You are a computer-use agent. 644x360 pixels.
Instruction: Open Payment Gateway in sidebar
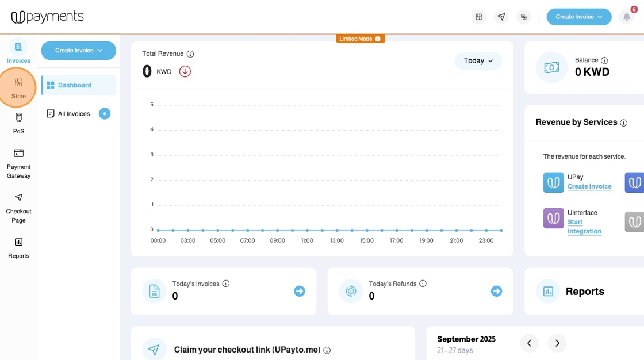[18, 164]
